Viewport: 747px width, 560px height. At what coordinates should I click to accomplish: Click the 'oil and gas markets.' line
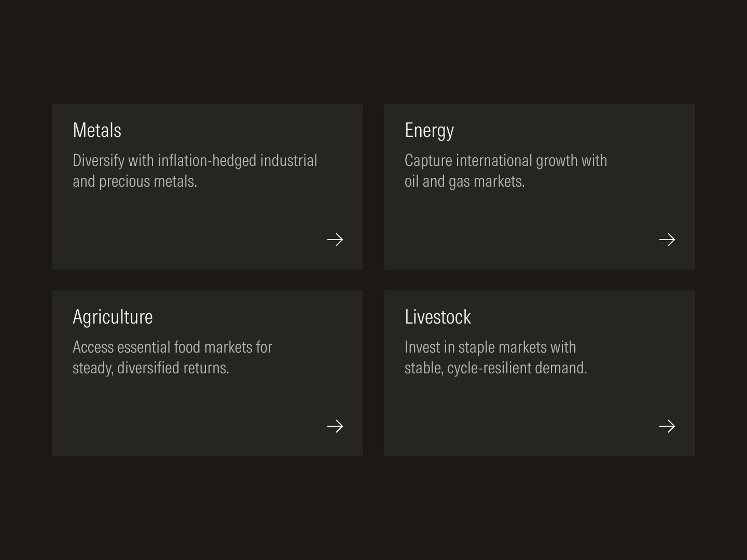coord(465,181)
